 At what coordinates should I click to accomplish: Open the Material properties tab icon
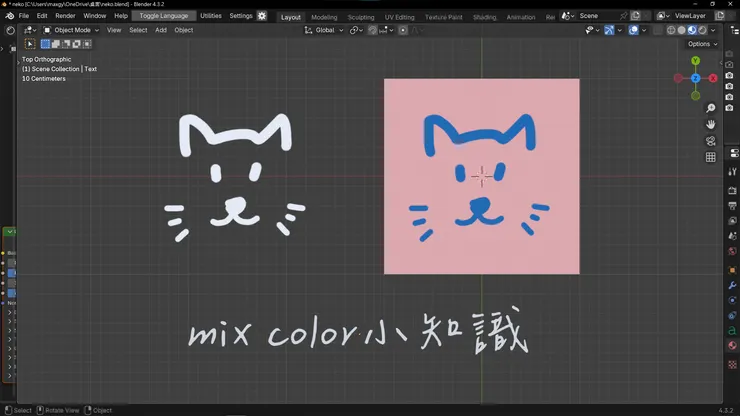click(x=732, y=346)
